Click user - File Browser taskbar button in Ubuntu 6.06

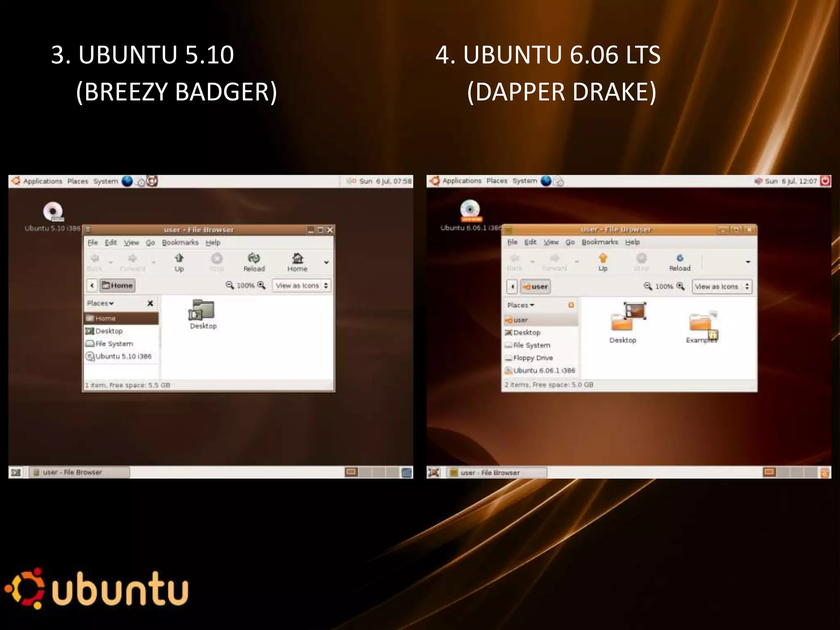coord(497,472)
